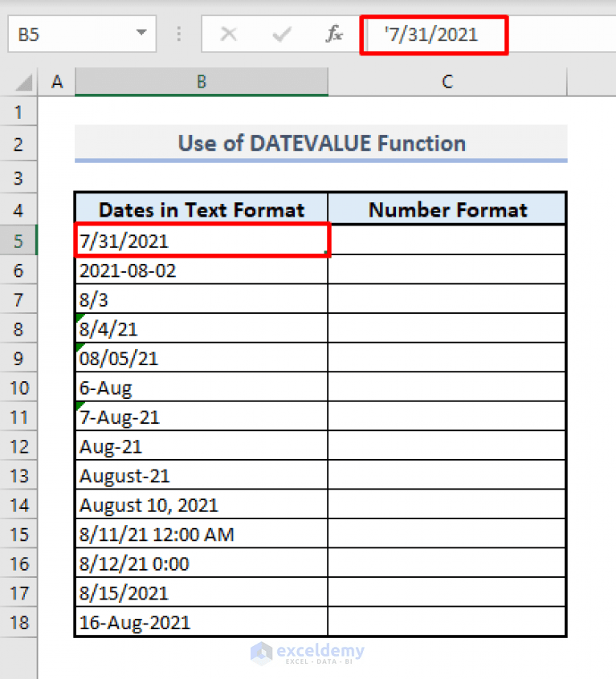Screen dimensions: 616x679
Task: Select cell containing 08/05/21
Action: pos(202,358)
